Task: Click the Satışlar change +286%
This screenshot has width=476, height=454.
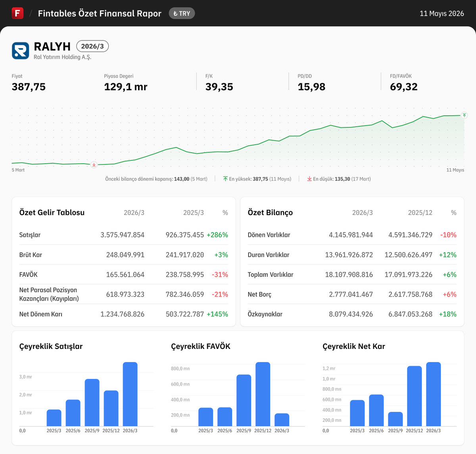Action: [x=217, y=235]
